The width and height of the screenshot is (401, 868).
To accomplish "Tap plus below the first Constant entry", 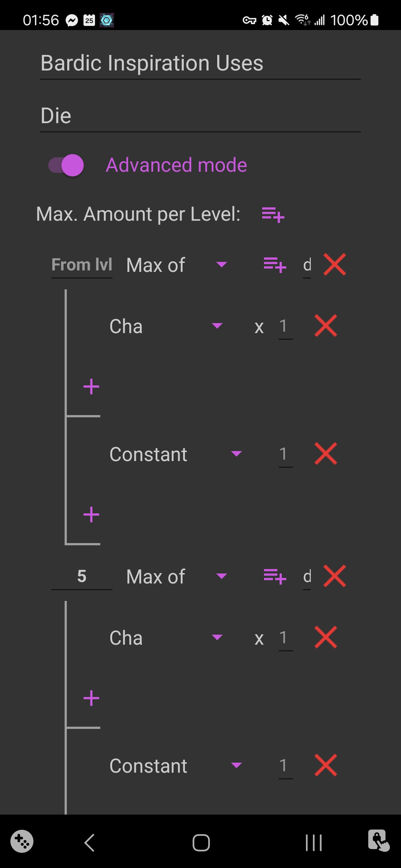I will [x=91, y=514].
